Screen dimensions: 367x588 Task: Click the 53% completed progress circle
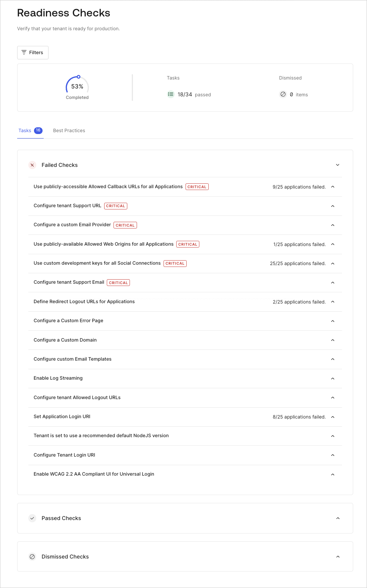coord(77,86)
